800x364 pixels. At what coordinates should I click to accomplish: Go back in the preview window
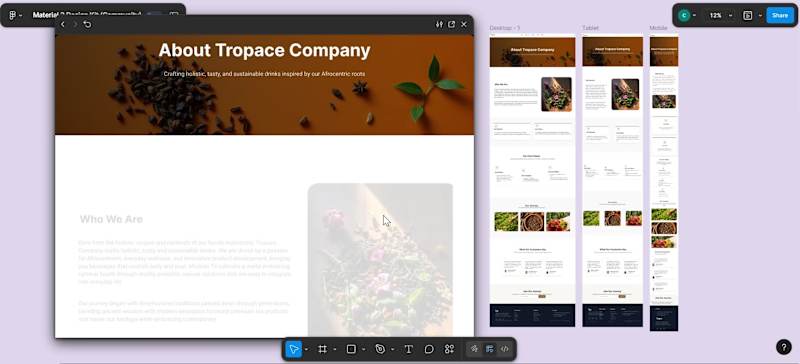click(63, 25)
